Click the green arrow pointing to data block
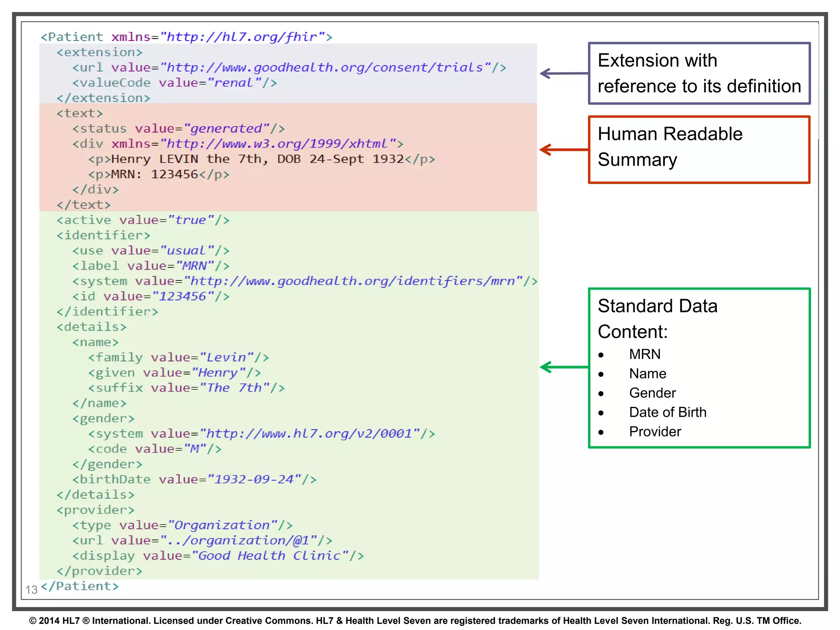Image resolution: width=840 pixels, height=630 pixels. 564,367
